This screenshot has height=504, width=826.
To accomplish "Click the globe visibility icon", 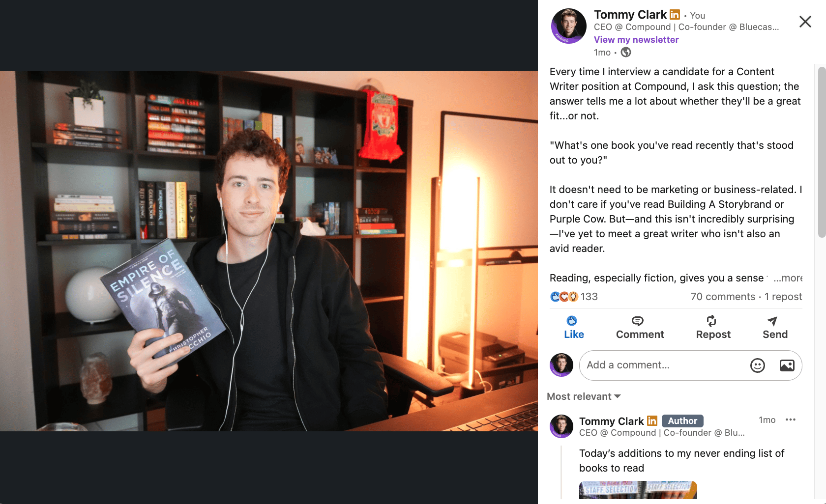I will pyautogui.click(x=625, y=52).
